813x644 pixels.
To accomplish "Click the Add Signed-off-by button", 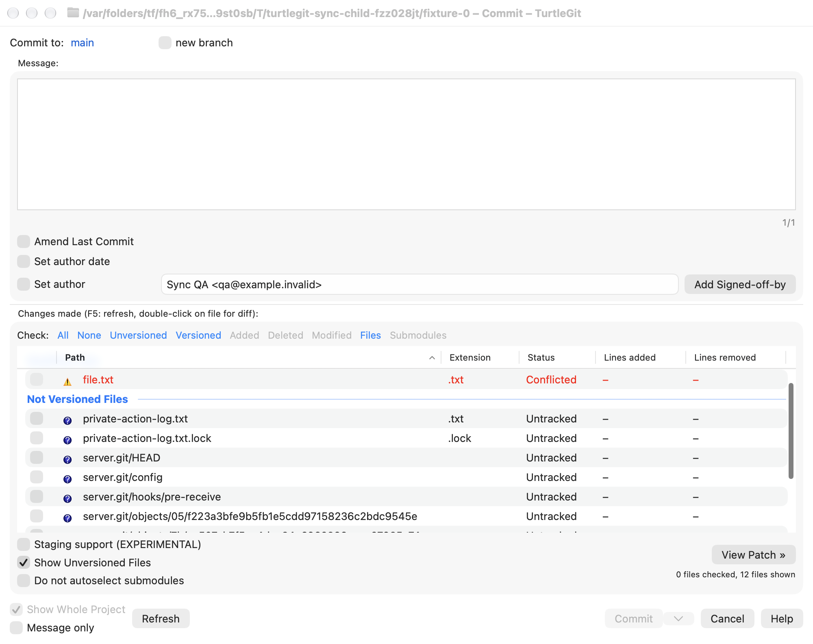I will [x=740, y=285].
